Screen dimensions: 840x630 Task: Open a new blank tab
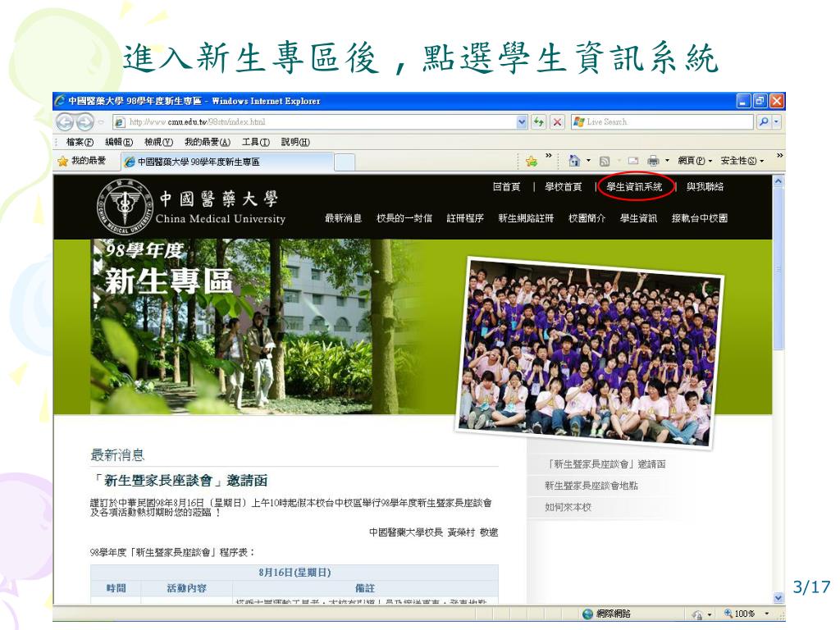tap(345, 162)
